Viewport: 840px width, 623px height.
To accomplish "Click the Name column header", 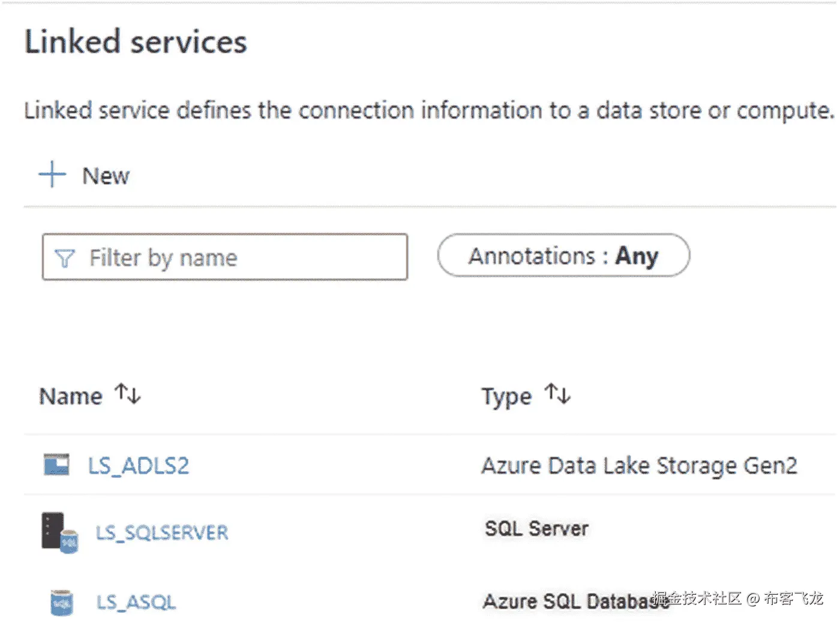I will pos(71,396).
